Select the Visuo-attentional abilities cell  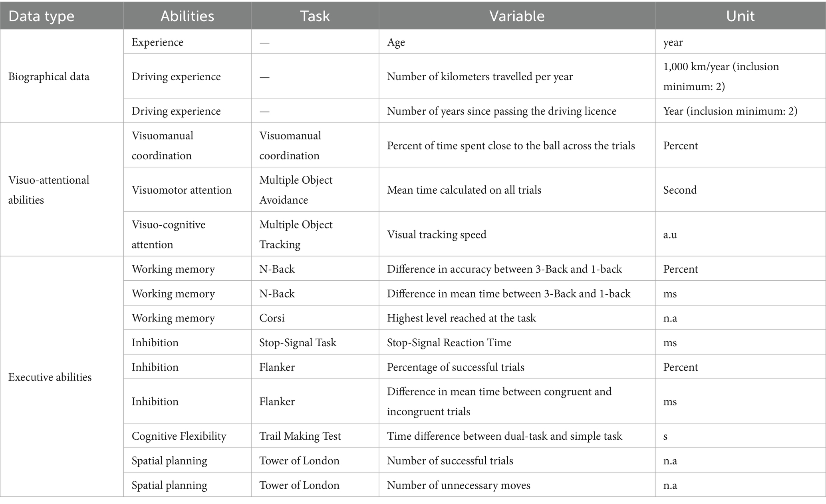click(x=49, y=190)
